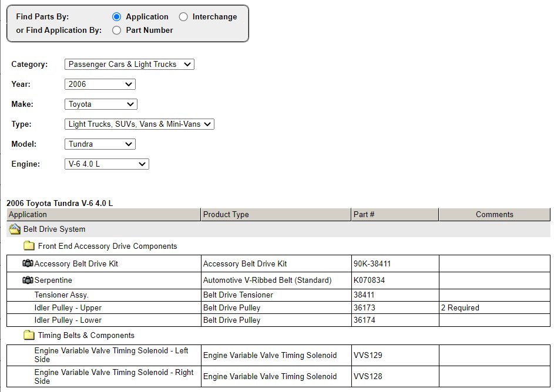Click Valve Timing Solenoid - Right Side entry
Viewport: 554px width, 392px height.
point(114,377)
